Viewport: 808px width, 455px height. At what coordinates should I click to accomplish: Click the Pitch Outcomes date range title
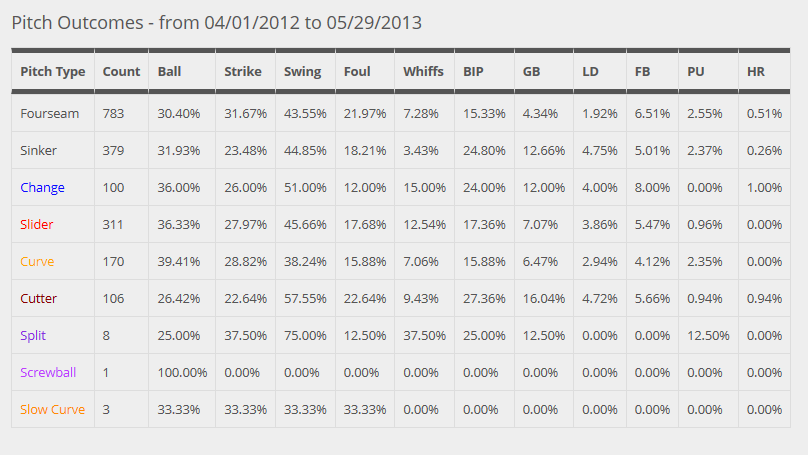216,23
